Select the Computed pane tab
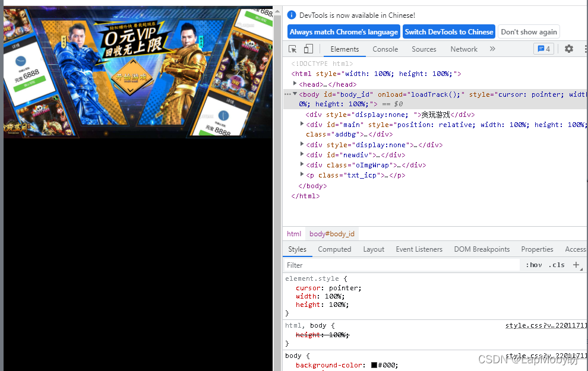The height and width of the screenshot is (371, 588). pos(334,249)
